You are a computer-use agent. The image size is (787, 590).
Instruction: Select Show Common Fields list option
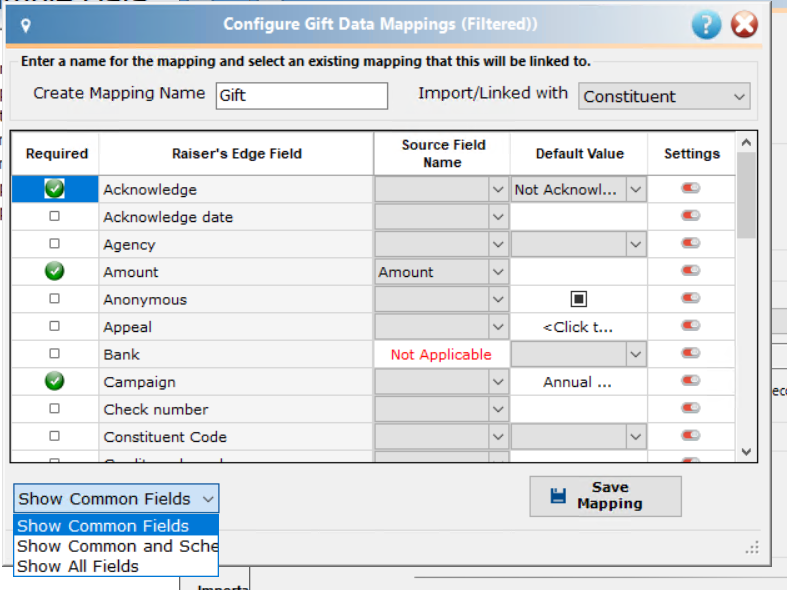116,526
